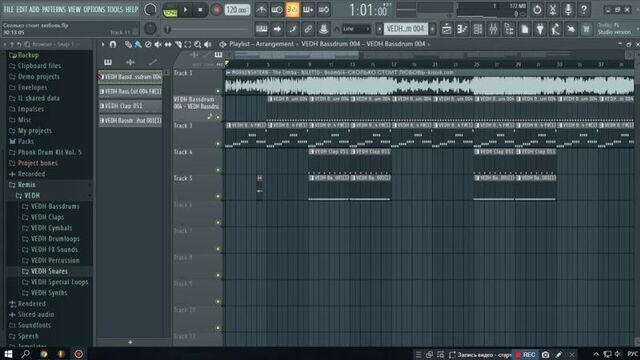The width and height of the screenshot is (640, 360).
Task: Open playlist options menu arrow
Action: pyautogui.click(x=103, y=44)
